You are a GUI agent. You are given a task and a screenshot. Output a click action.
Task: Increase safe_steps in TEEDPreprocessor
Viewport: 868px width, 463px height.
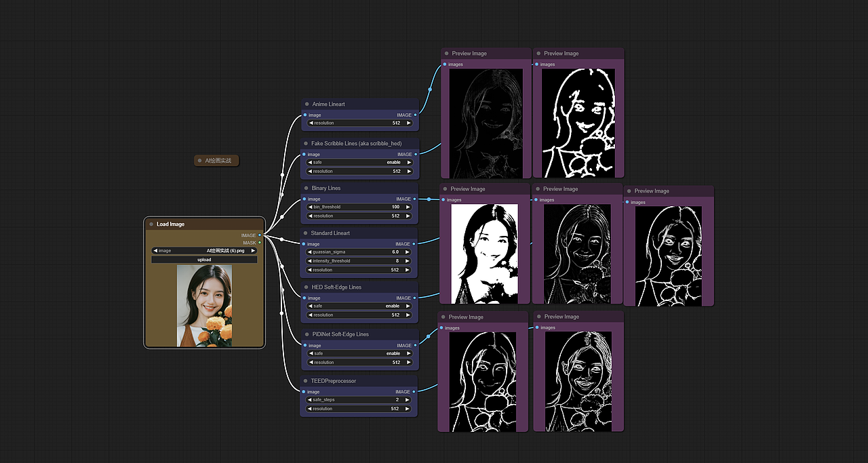pyautogui.click(x=408, y=400)
